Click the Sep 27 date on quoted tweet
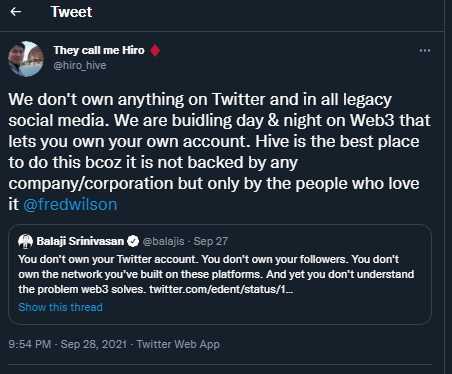452x374 pixels. [x=211, y=241]
